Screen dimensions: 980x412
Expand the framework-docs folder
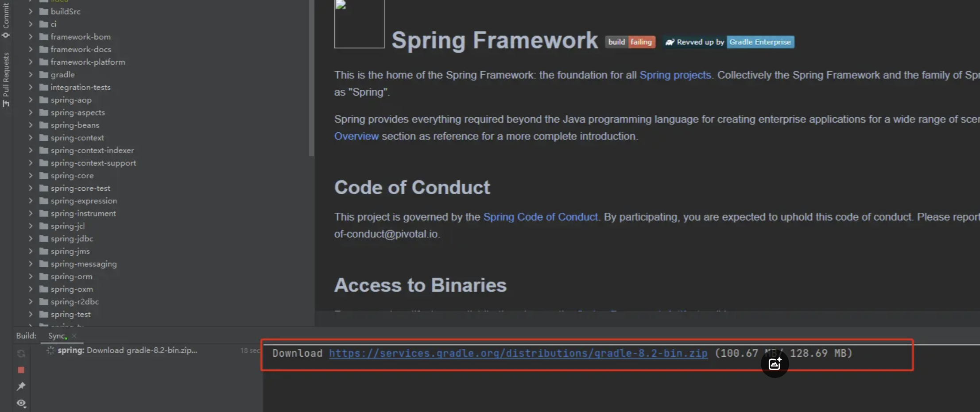(x=31, y=49)
